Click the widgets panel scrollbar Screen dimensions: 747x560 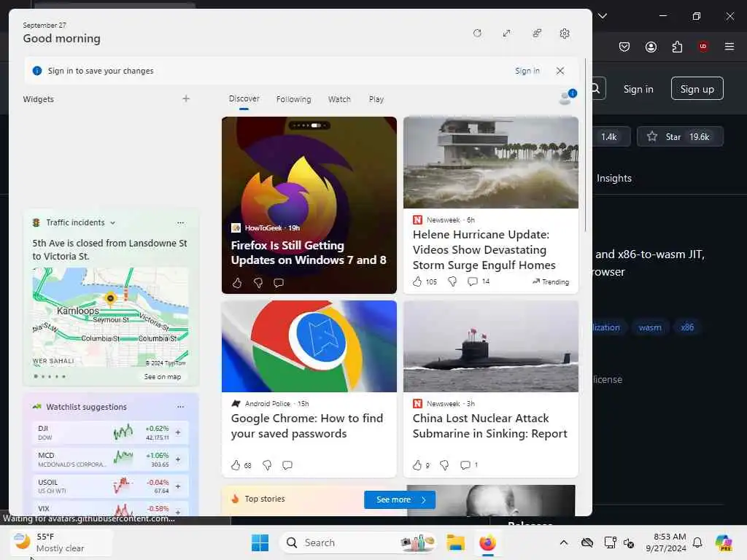click(x=586, y=145)
